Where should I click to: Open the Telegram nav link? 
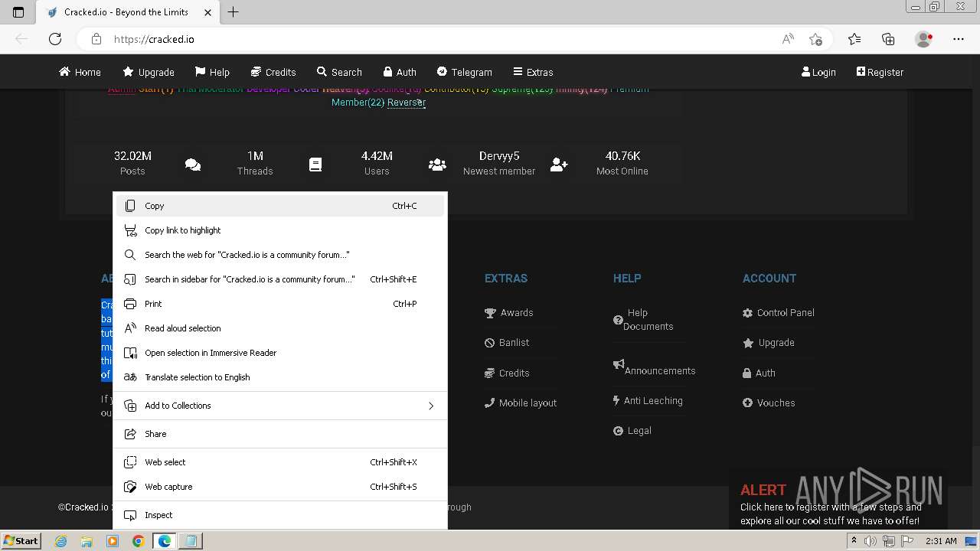coord(464,72)
